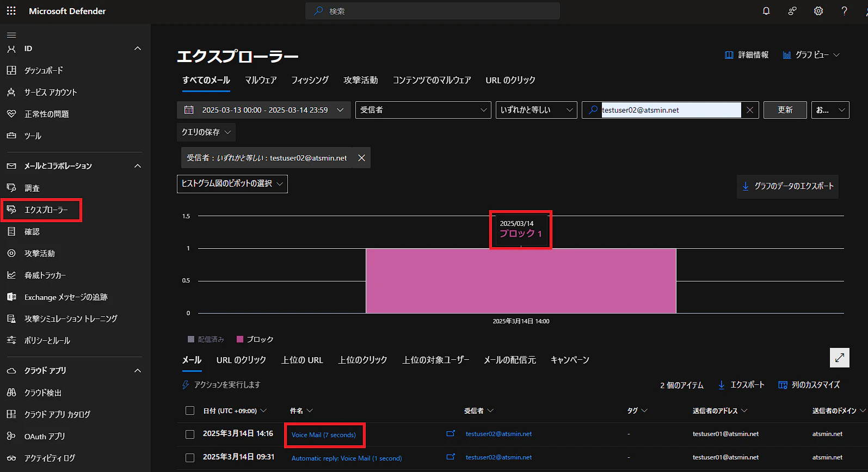Open the グラフ ビュー view dropdown
This screenshot has width=868, height=472.
pos(811,55)
